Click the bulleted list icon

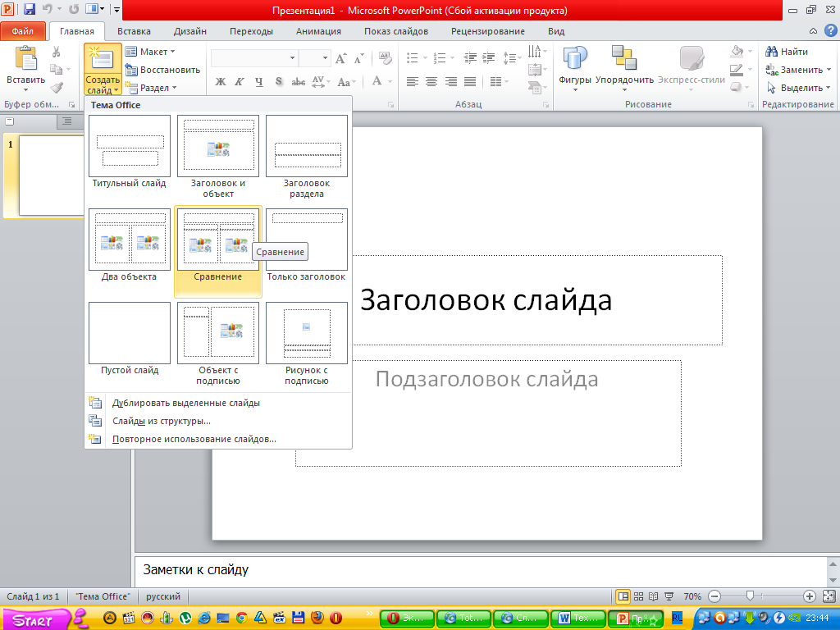(x=412, y=58)
